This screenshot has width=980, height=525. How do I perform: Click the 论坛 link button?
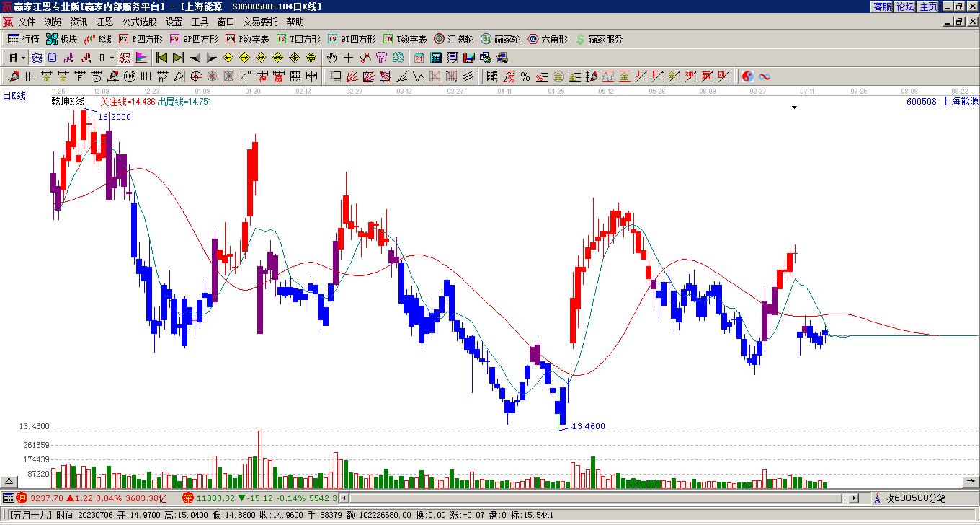point(905,6)
